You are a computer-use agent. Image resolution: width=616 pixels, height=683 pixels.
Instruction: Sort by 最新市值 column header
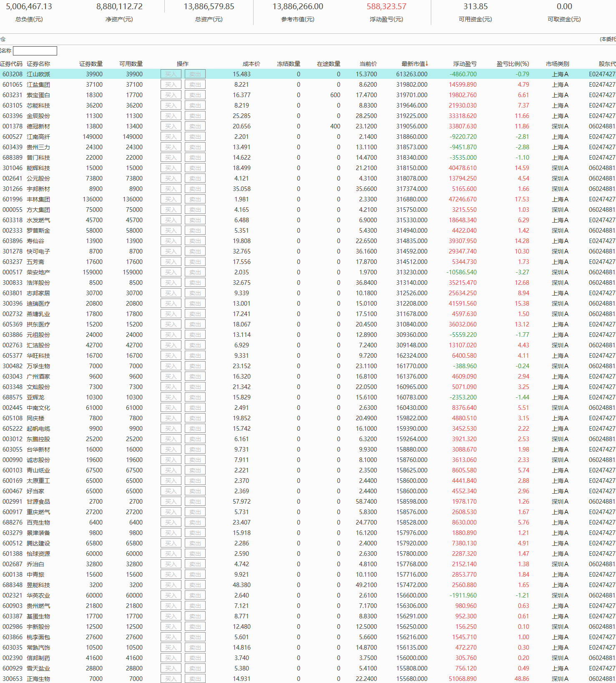[414, 64]
